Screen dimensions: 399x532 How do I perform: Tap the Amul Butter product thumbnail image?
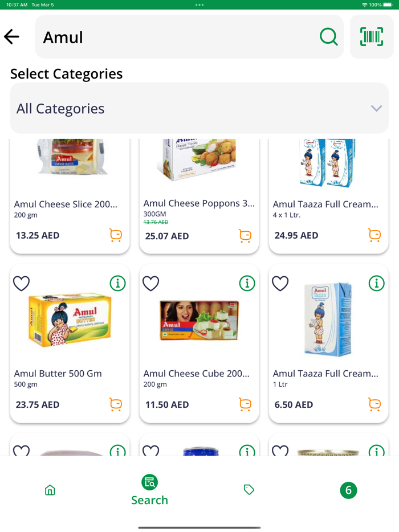coord(69,320)
